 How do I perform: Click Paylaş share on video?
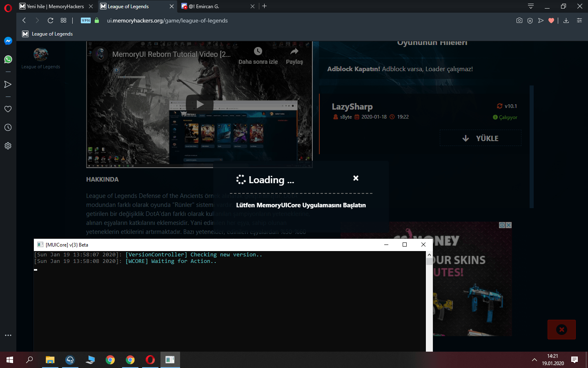point(294,56)
